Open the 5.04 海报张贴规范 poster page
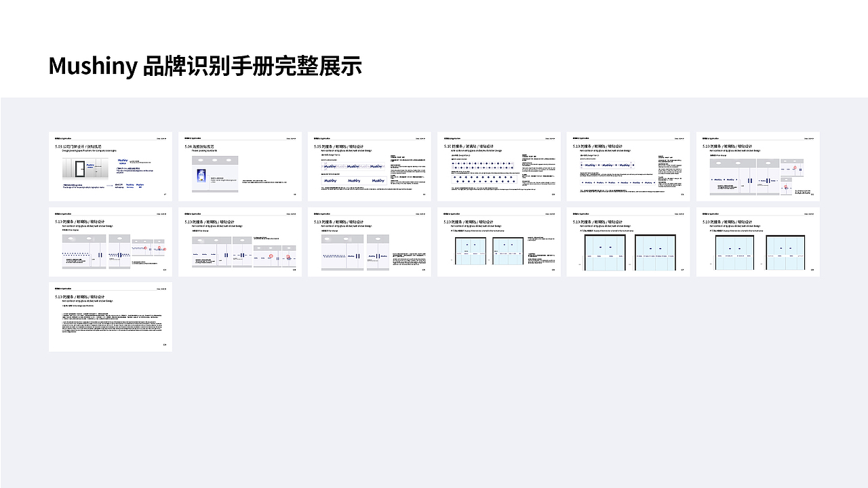This screenshot has height=488, width=868. tap(239, 166)
